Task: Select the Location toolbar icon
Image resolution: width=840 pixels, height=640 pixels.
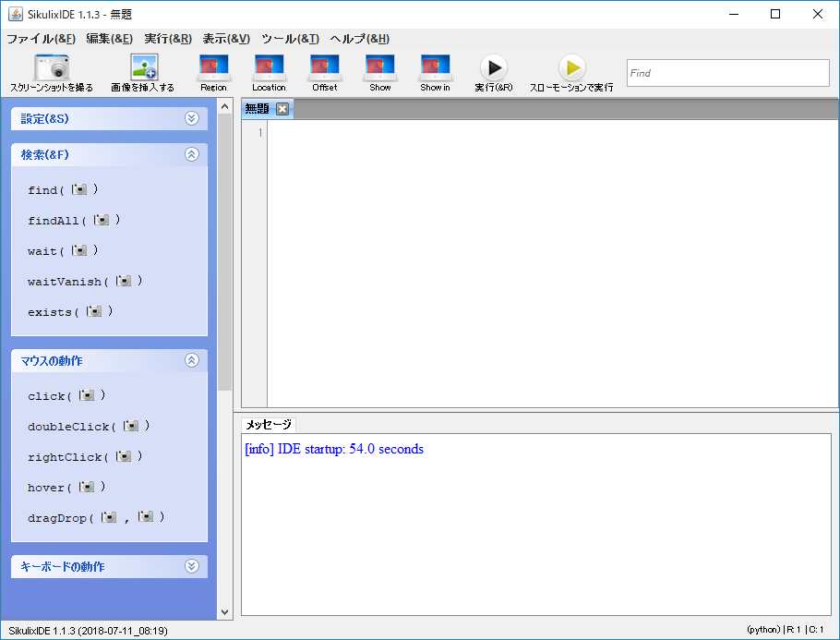Action: click(x=269, y=67)
